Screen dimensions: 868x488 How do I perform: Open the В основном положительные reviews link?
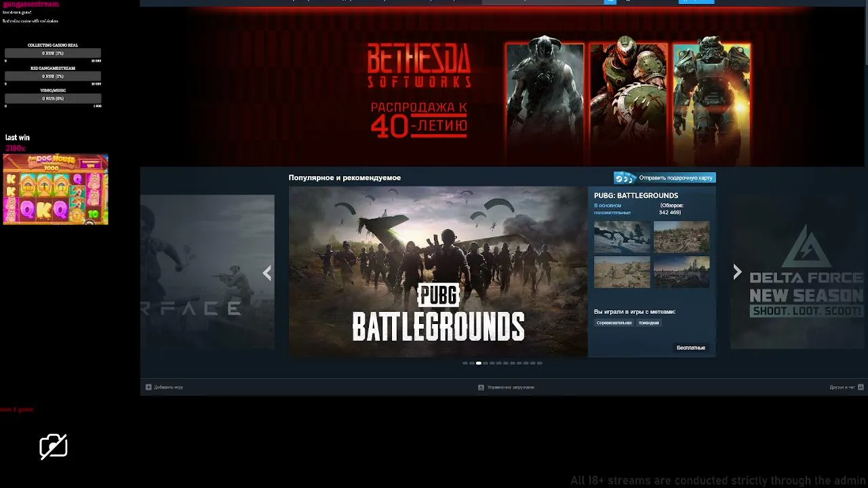pyautogui.click(x=612, y=209)
